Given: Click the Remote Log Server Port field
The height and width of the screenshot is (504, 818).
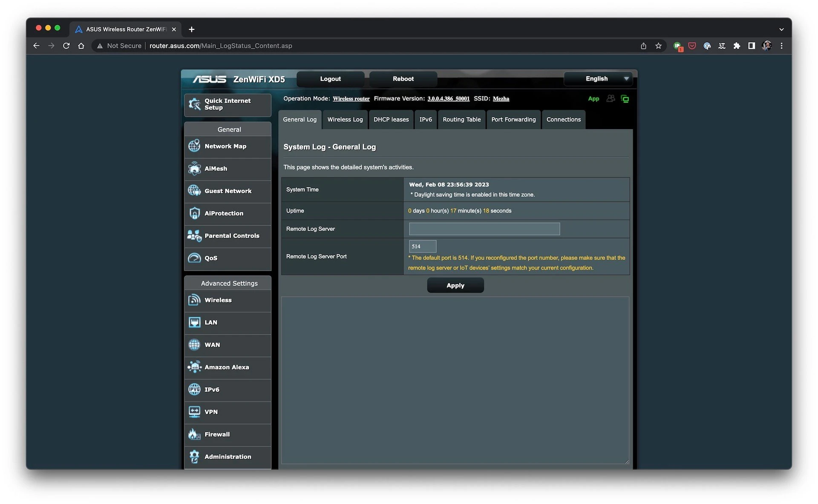Looking at the screenshot, I should (x=422, y=246).
